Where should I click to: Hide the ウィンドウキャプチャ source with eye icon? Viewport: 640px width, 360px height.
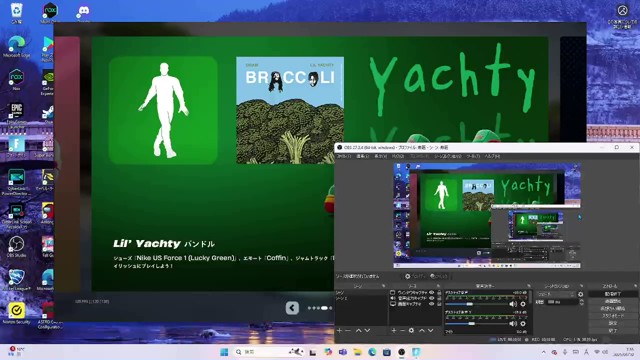431,293
